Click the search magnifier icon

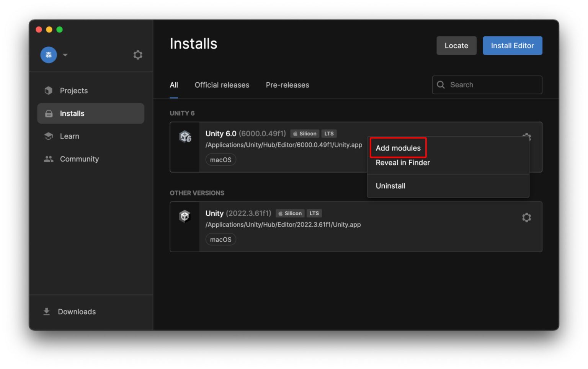click(441, 85)
